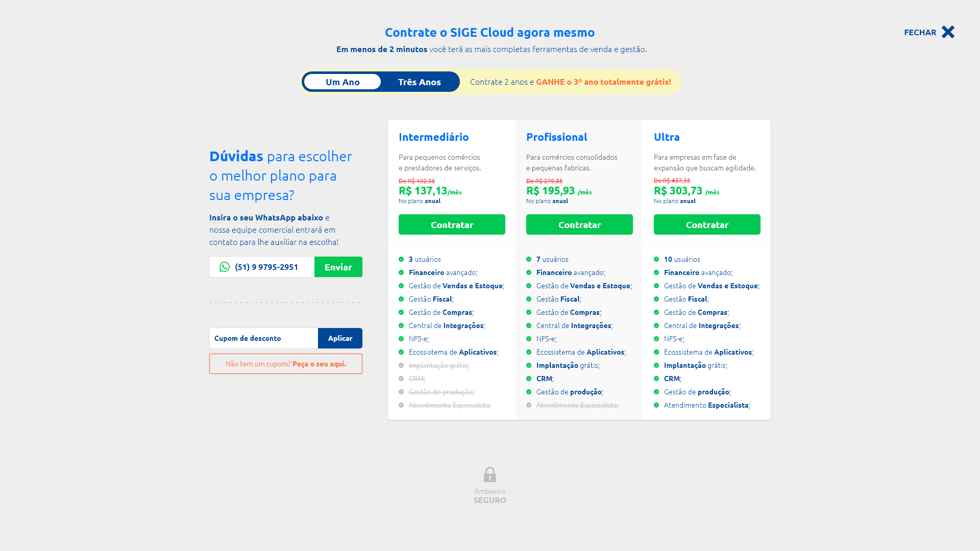980x551 pixels.
Task: Select the "Um Ano" billing option
Action: [342, 82]
